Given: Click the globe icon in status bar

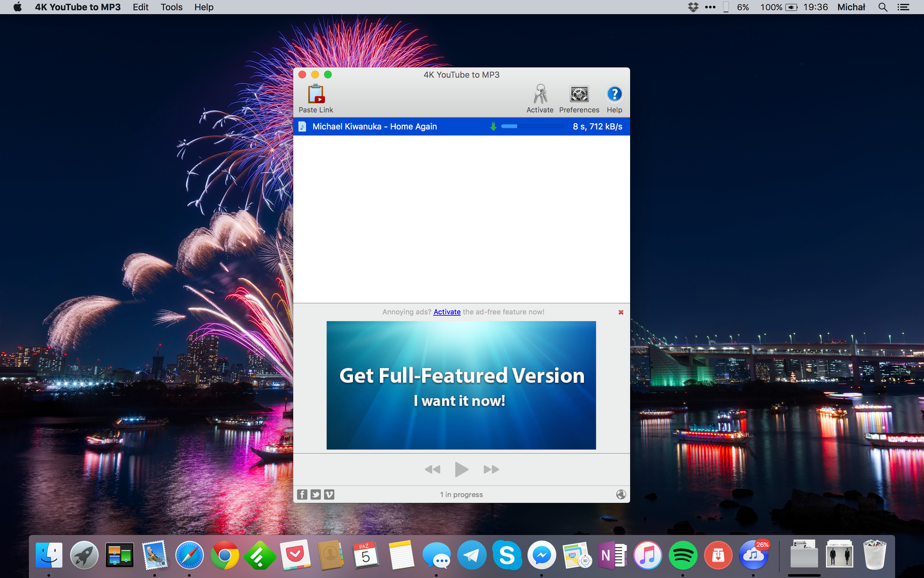Looking at the screenshot, I should point(621,494).
